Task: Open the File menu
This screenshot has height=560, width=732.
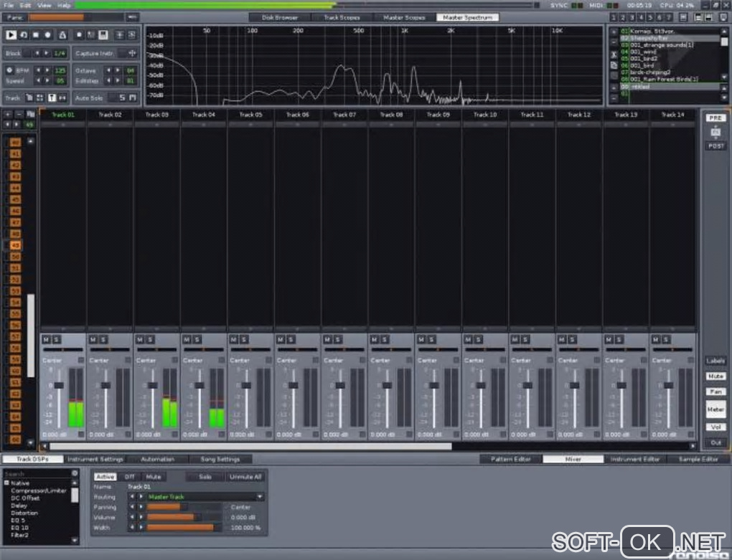Action: (x=9, y=5)
